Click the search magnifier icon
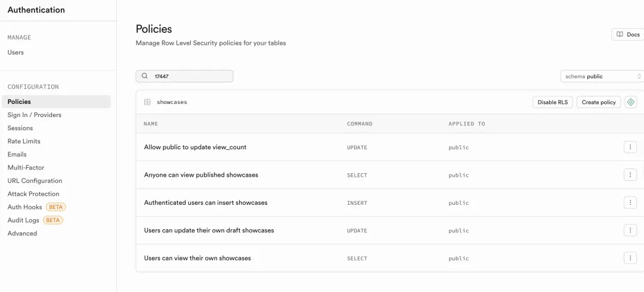 point(144,76)
